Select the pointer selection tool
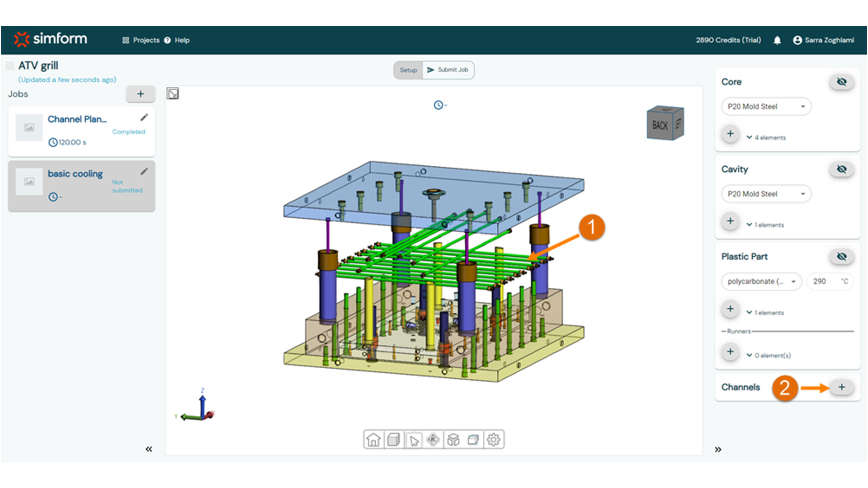The height and width of the screenshot is (488, 868). [x=414, y=440]
